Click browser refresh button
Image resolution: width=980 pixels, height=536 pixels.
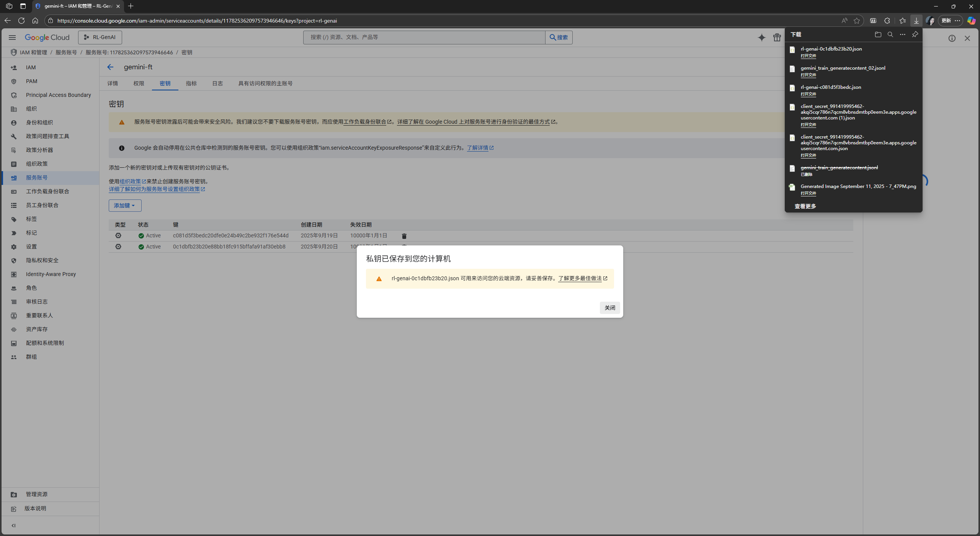click(21, 21)
